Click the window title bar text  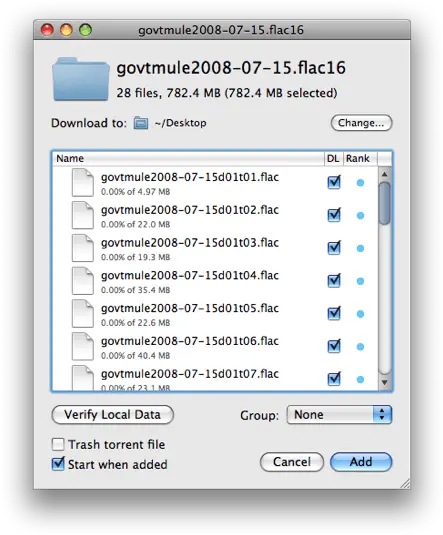tap(221, 30)
